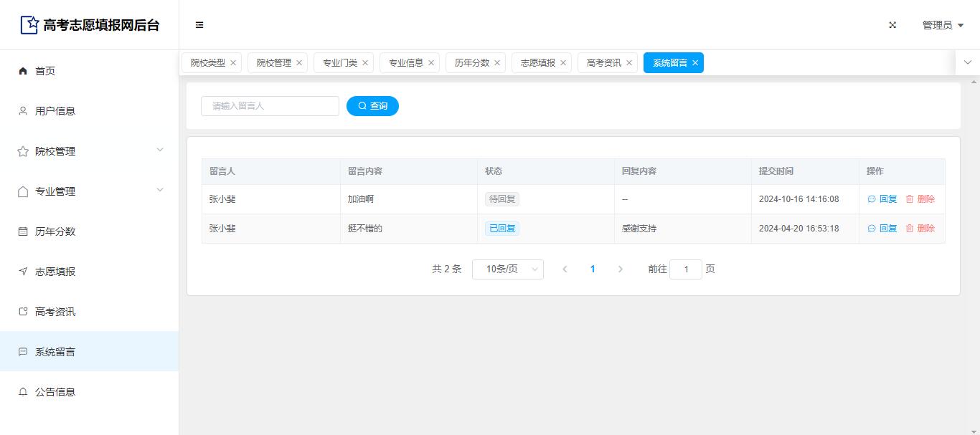Open the 管理员 user dropdown

942,25
